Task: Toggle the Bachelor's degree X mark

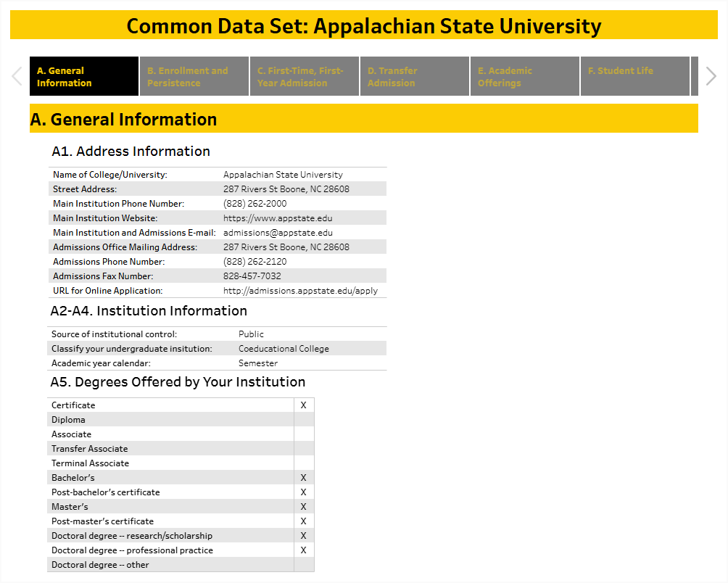Action: (x=303, y=477)
